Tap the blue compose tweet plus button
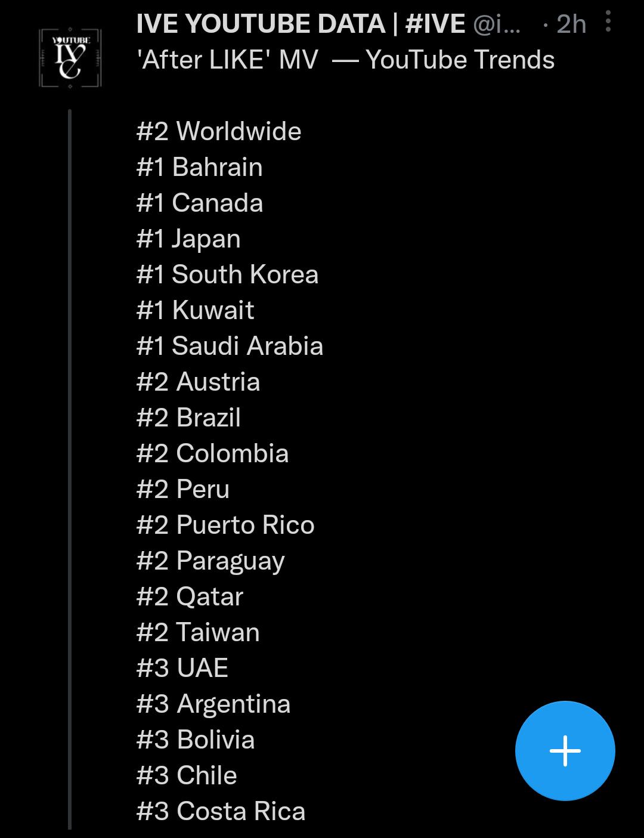 pos(565,750)
